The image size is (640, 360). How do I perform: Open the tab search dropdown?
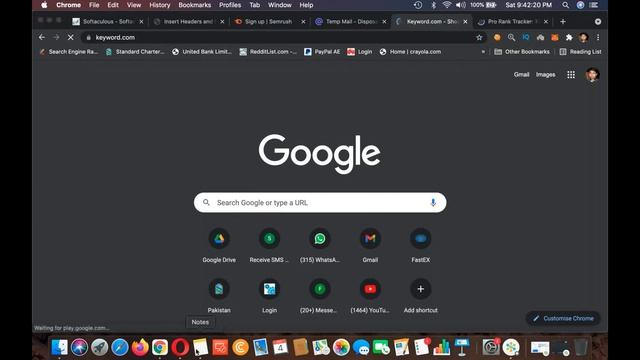[x=598, y=22]
